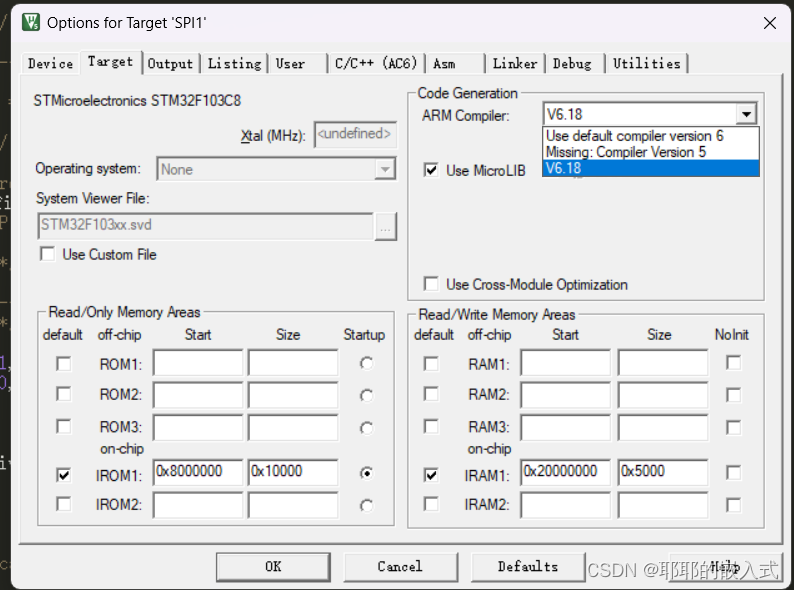Dismiss the dialog with Cancel

[400, 567]
